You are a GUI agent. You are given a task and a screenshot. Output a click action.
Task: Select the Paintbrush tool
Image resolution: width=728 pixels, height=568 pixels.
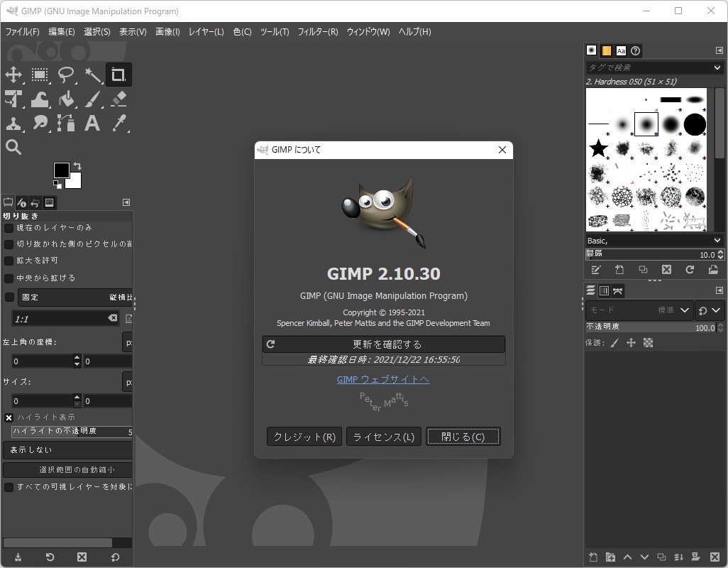click(92, 99)
